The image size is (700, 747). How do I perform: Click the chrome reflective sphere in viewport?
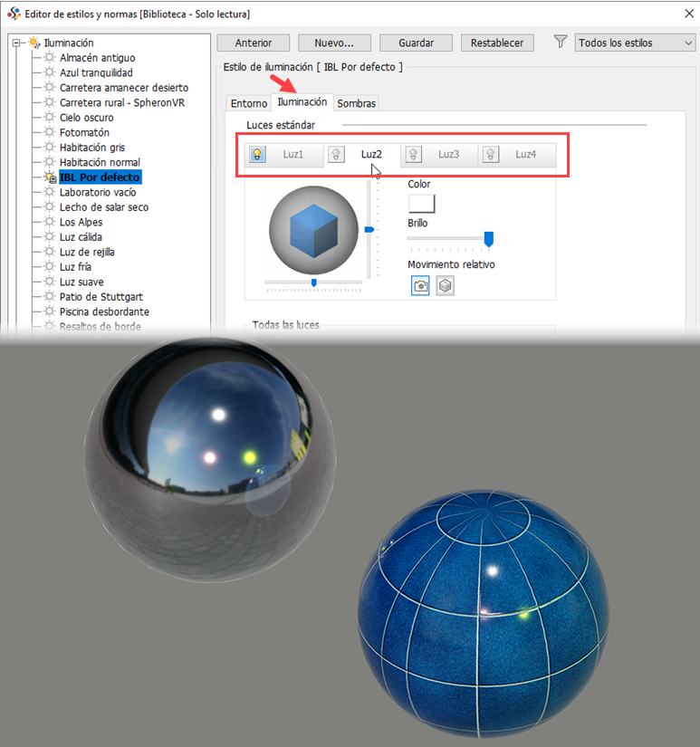pyautogui.click(x=210, y=459)
